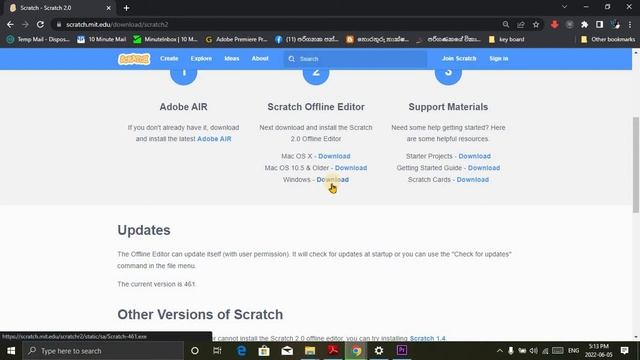Reload the page with refresh icon
Screen dimensions: 640x360
40,24
